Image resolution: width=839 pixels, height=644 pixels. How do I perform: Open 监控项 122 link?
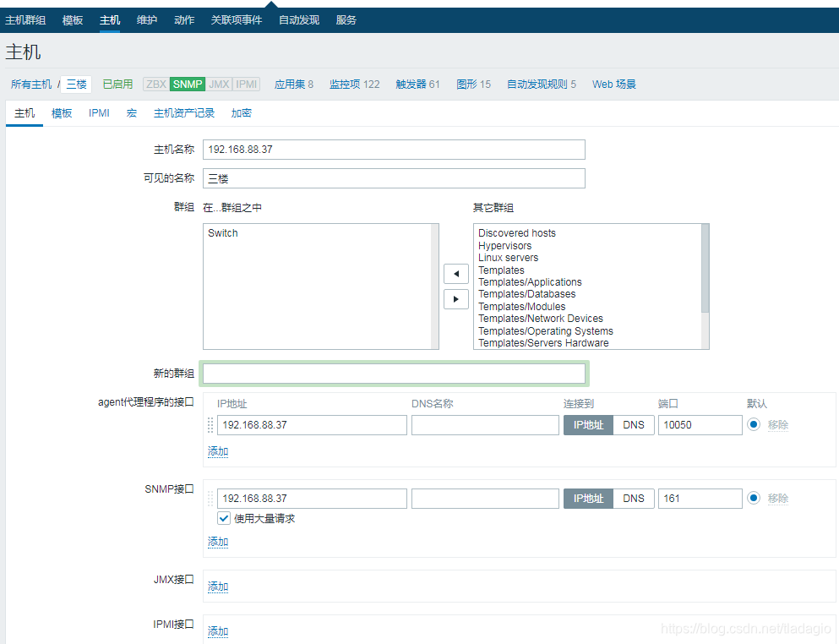click(354, 84)
